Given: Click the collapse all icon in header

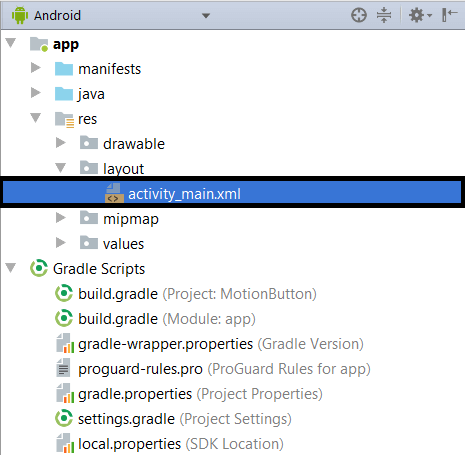Looking at the screenshot, I should pyautogui.click(x=384, y=15).
